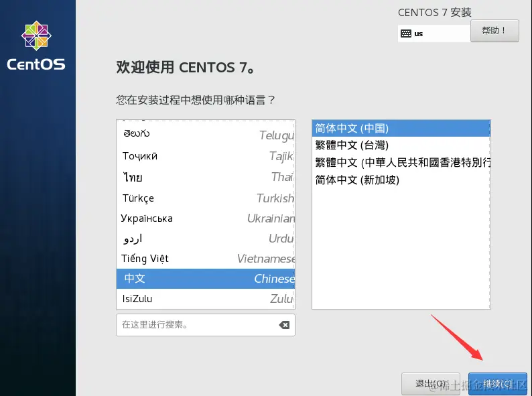The height and width of the screenshot is (396, 532).
Task: Open the 帮助! help button
Action: tap(494, 31)
